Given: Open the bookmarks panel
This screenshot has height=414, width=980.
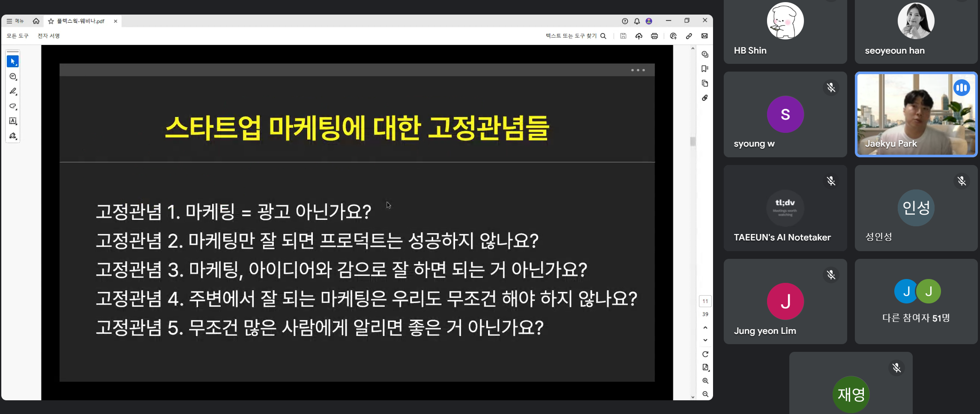Looking at the screenshot, I should coord(705,69).
